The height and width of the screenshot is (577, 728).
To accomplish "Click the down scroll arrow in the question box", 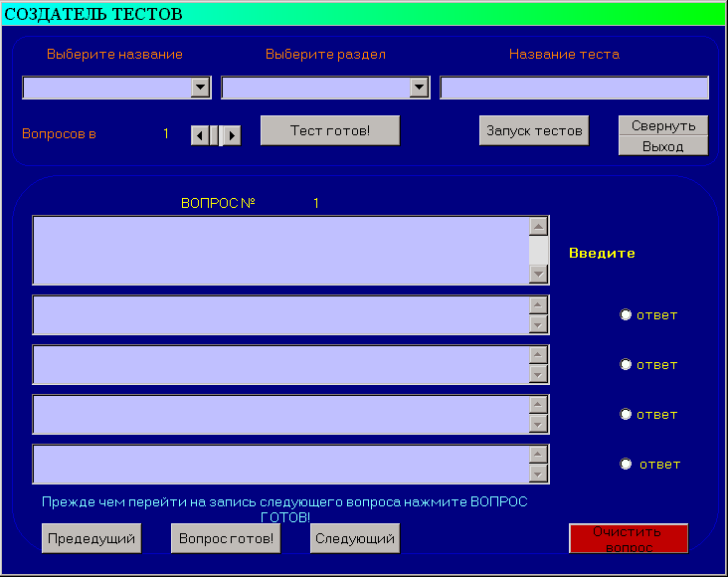I will (x=539, y=275).
